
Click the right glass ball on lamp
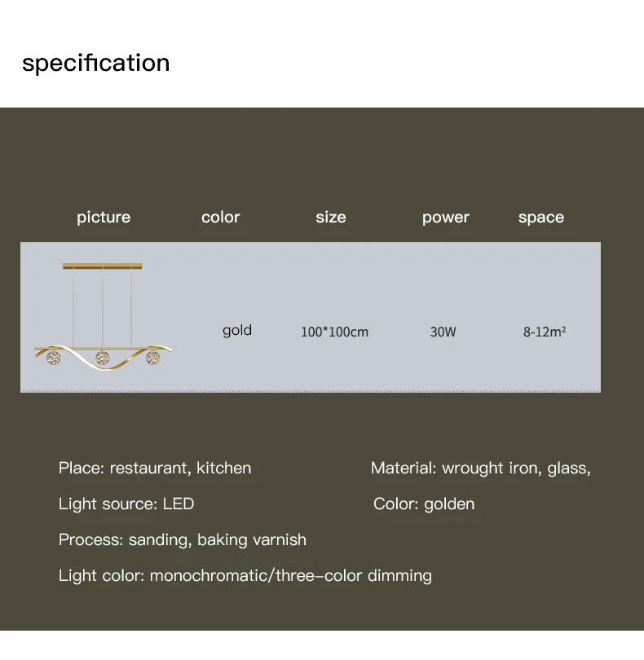pyautogui.click(x=152, y=358)
